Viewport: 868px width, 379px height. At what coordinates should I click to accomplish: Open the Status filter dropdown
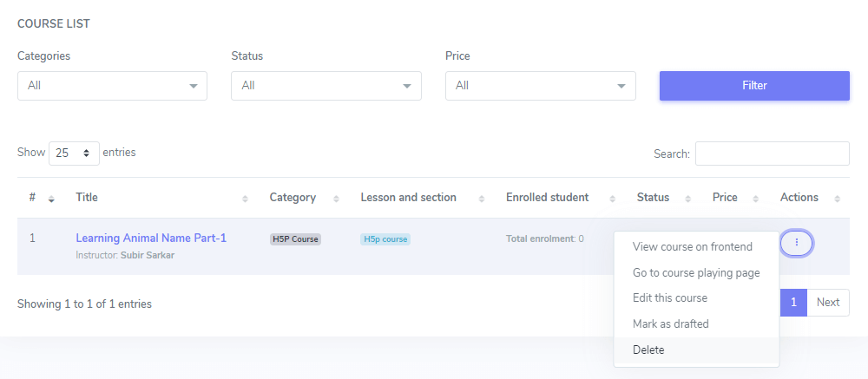pyautogui.click(x=325, y=86)
